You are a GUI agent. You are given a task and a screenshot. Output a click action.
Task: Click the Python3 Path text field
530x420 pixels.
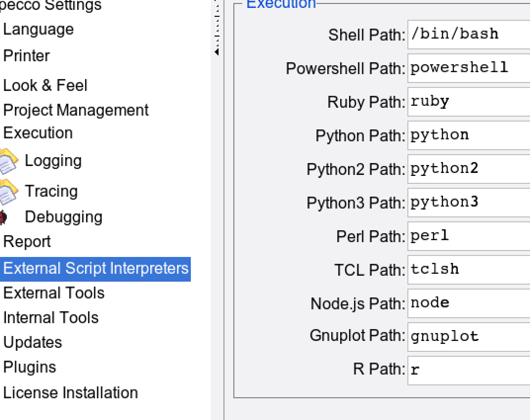[x=468, y=202]
